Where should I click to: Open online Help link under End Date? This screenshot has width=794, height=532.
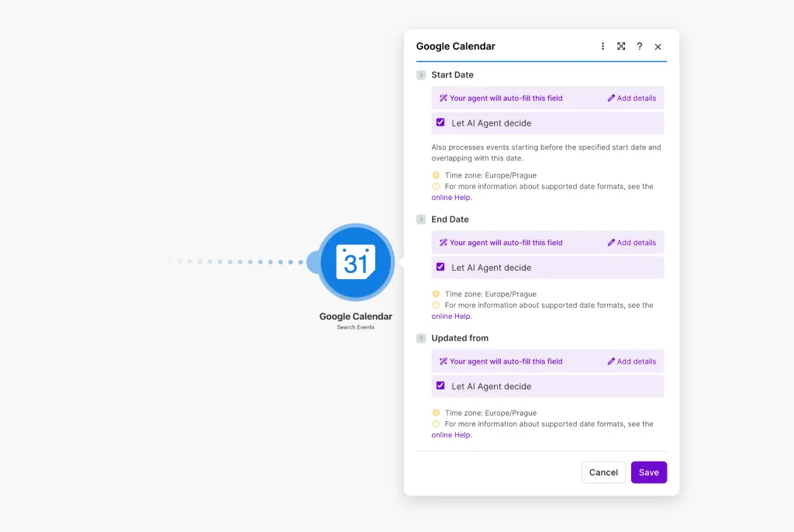pos(451,316)
